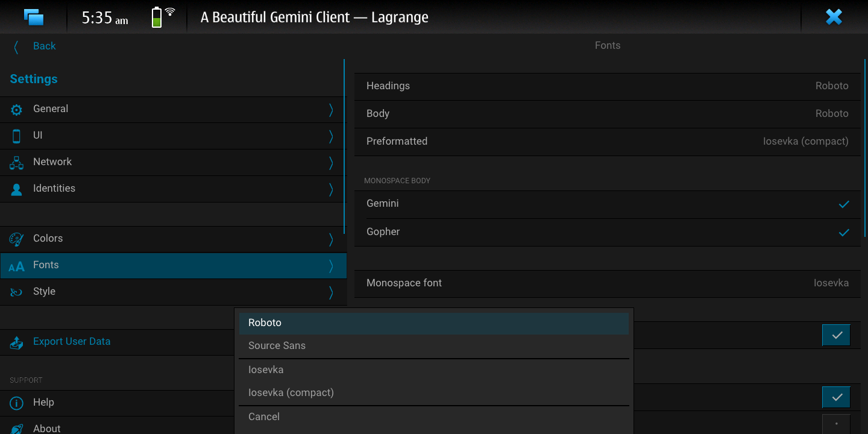Toggle Gopher monospace body checkmark
868x434 pixels.
click(x=843, y=232)
